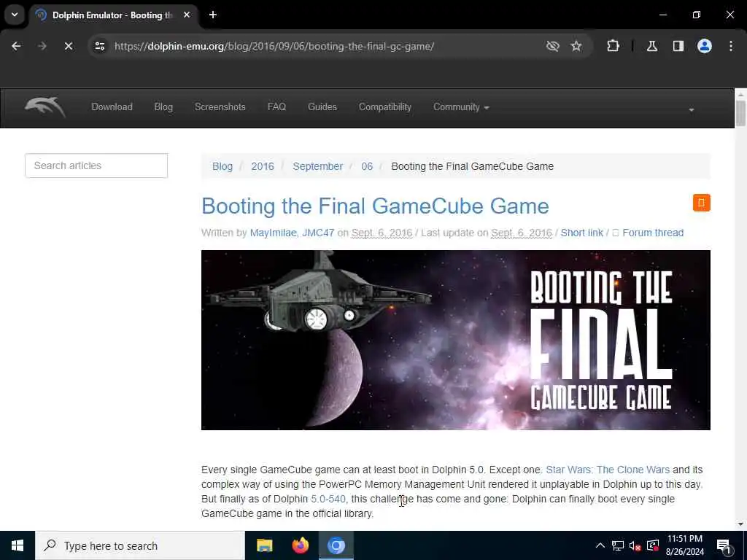The width and height of the screenshot is (747, 560).
Task: Stop page loading with the X button
Action: 68,46
